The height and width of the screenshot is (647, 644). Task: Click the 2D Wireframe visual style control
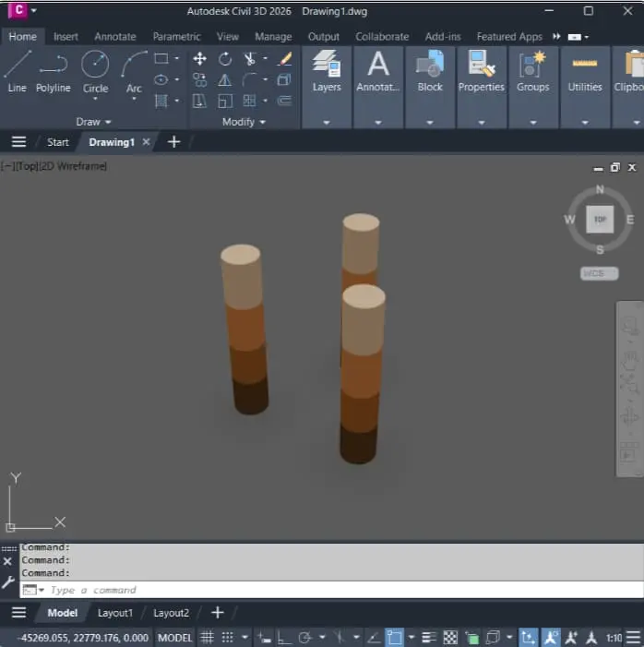pyautogui.click(x=74, y=166)
